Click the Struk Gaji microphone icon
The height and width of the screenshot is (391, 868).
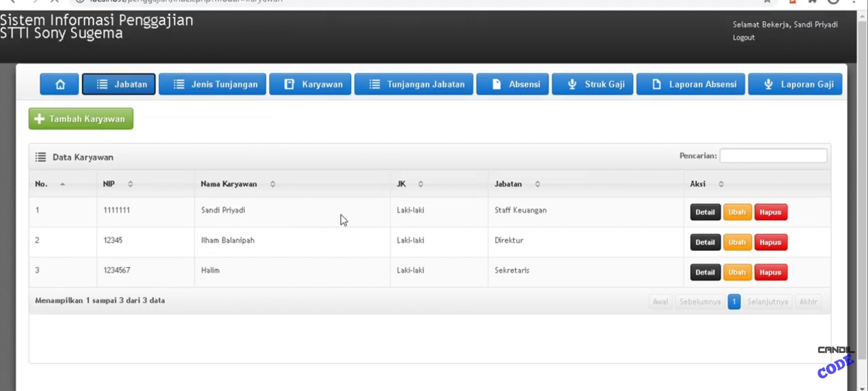pos(573,84)
